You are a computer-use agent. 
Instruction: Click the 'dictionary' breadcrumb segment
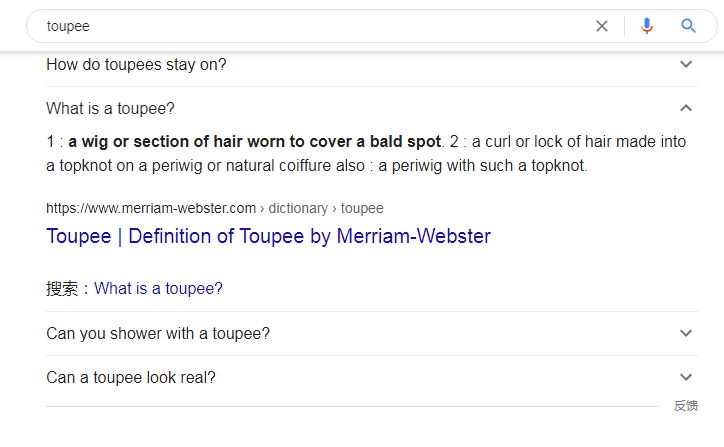[x=298, y=208]
